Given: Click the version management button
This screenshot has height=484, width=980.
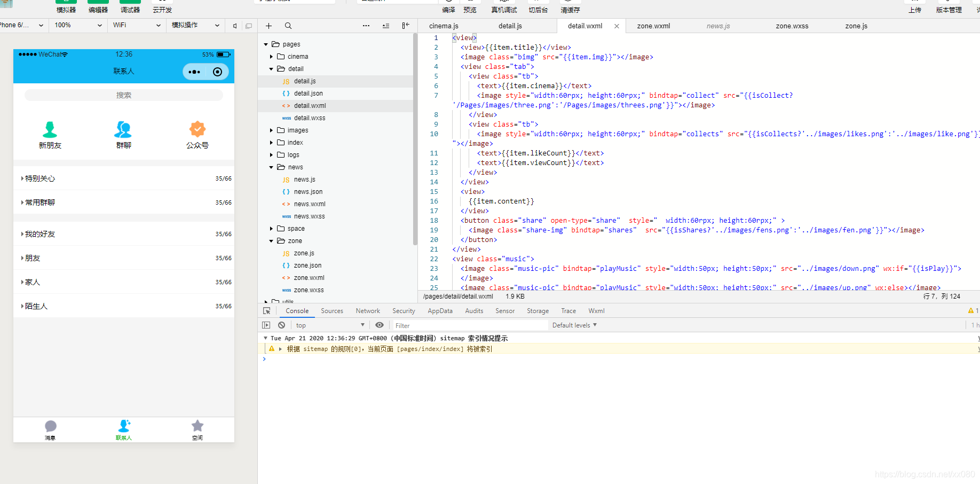Looking at the screenshot, I should (x=949, y=6).
